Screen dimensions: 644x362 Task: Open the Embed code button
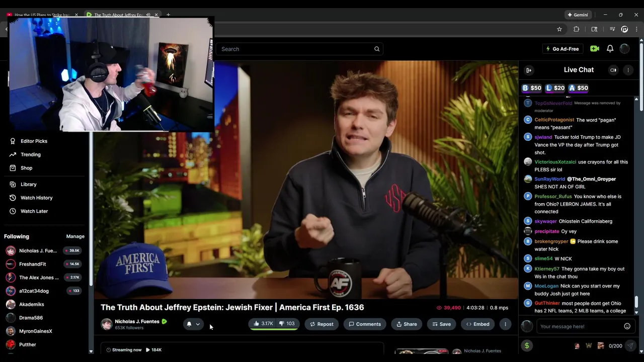coord(477,324)
